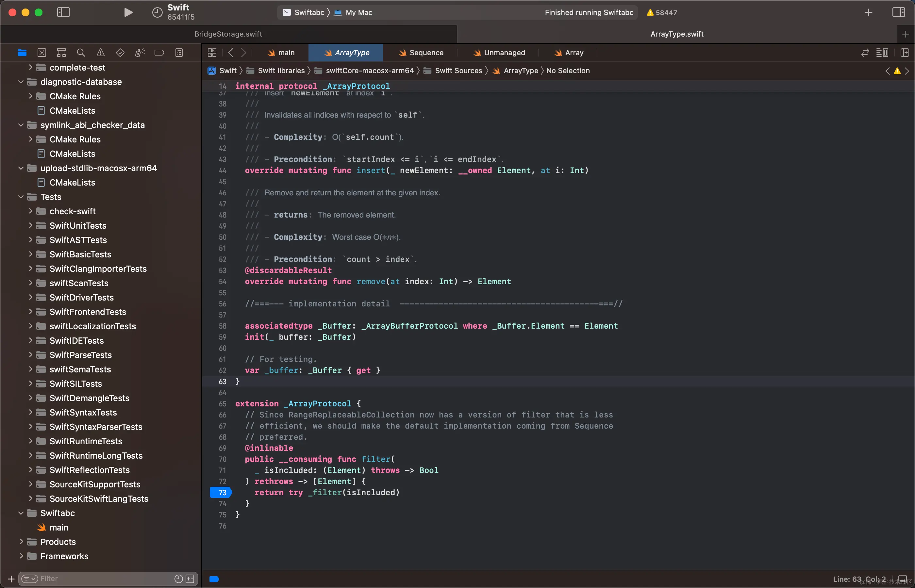The height and width of the screenshot is (588, 915).
Task: Add a new window tab with plus
Action: [x=868, y=13]
